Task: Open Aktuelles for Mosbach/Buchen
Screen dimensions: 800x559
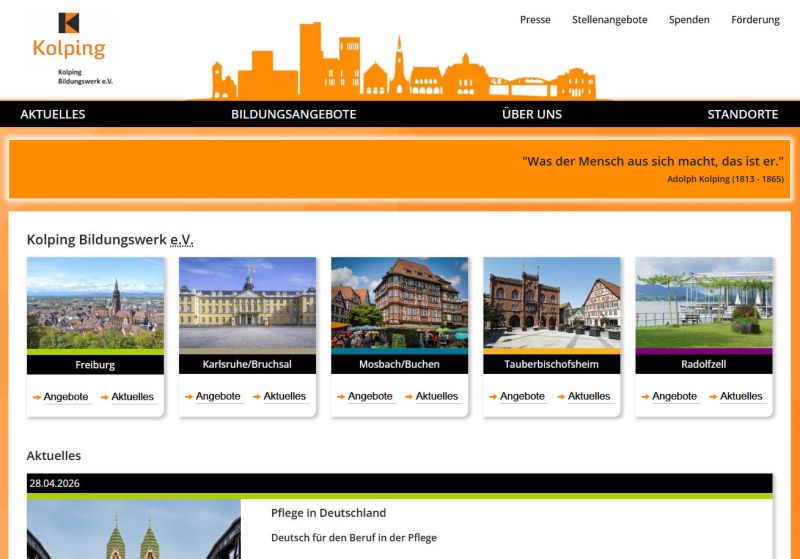Action: (x=437, y=396)
